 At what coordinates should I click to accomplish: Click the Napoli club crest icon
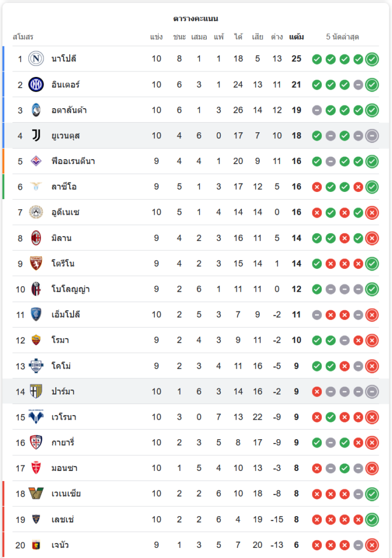pyautogui.click(x=36, y=59)
